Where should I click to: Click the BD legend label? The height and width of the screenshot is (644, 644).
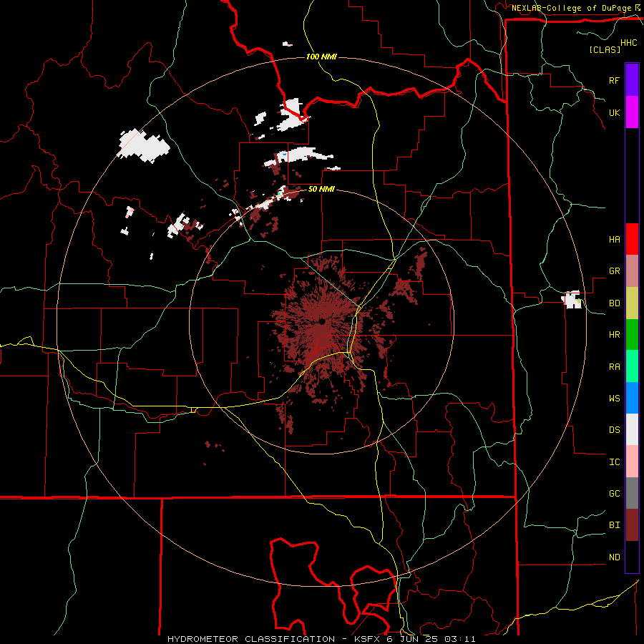coord(615,303)
